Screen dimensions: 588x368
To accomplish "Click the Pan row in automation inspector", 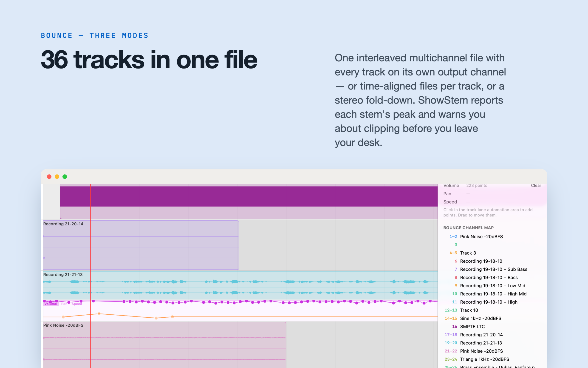I will pyautogui.click(x=492, y=194).
